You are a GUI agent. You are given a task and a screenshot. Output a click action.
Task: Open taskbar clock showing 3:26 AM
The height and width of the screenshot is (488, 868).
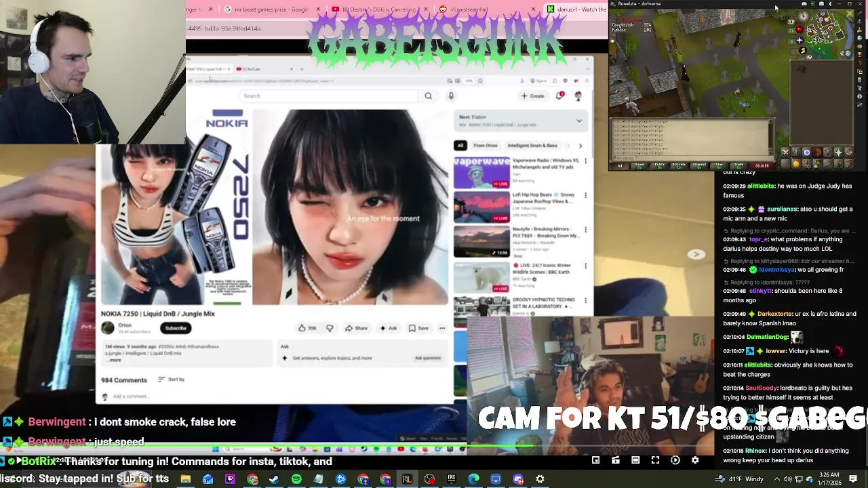point(829,479)
